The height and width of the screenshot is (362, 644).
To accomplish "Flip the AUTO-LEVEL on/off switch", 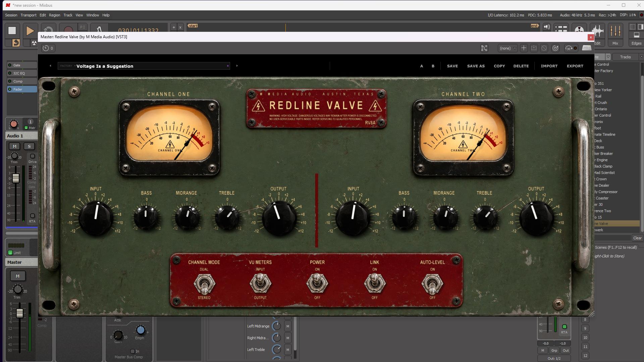I will 432,284.
